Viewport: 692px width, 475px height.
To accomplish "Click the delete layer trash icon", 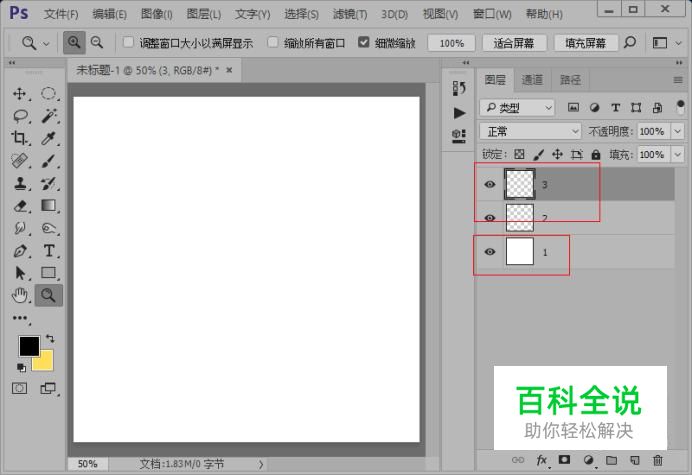I will click(658, 460).
